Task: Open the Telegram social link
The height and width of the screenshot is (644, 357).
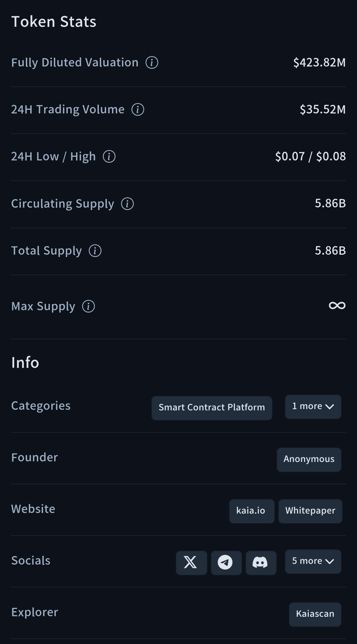Action: tap(226, 562)
